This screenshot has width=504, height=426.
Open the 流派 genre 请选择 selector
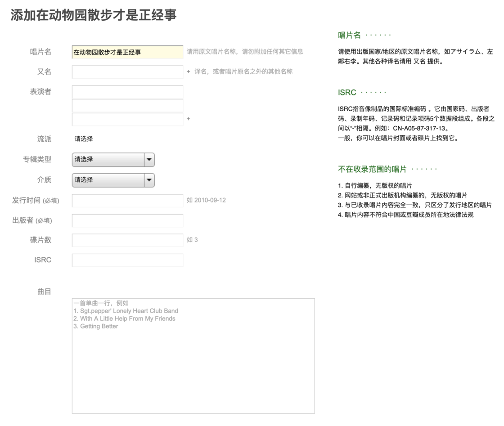tap(84, 139)
